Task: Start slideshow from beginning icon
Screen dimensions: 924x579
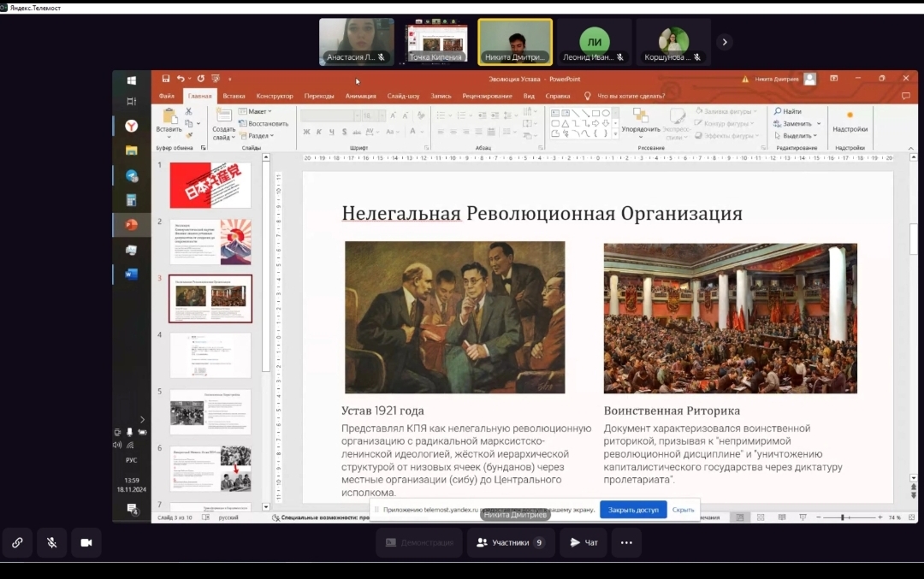Action: coord(216,79)
